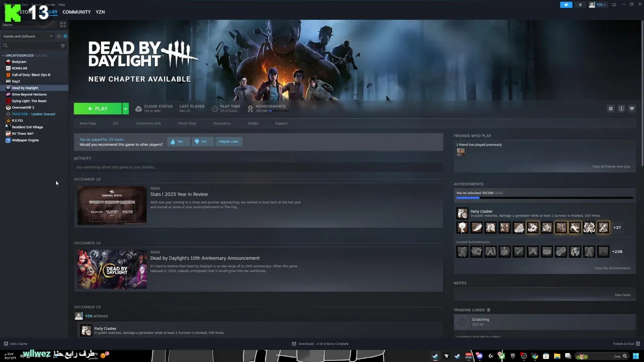The height and width of the screenshot is (362, 644).
Task: Open Dying Light: The Beast entry
Action: [x=29, y=101]
